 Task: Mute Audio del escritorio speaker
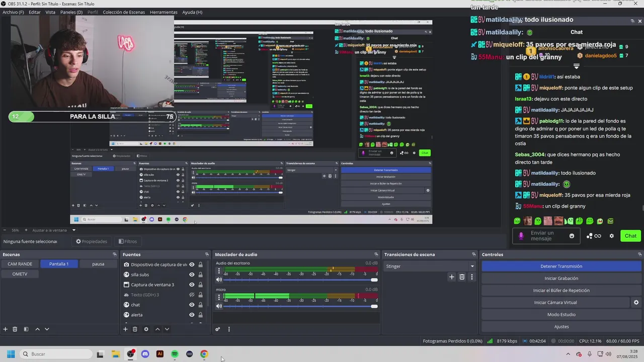click(x=219, y=280)
